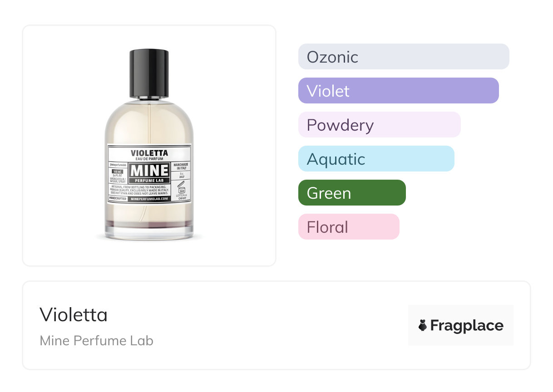Select the purple Violet accord bar

pyautogui.click(x=398, y=91)
